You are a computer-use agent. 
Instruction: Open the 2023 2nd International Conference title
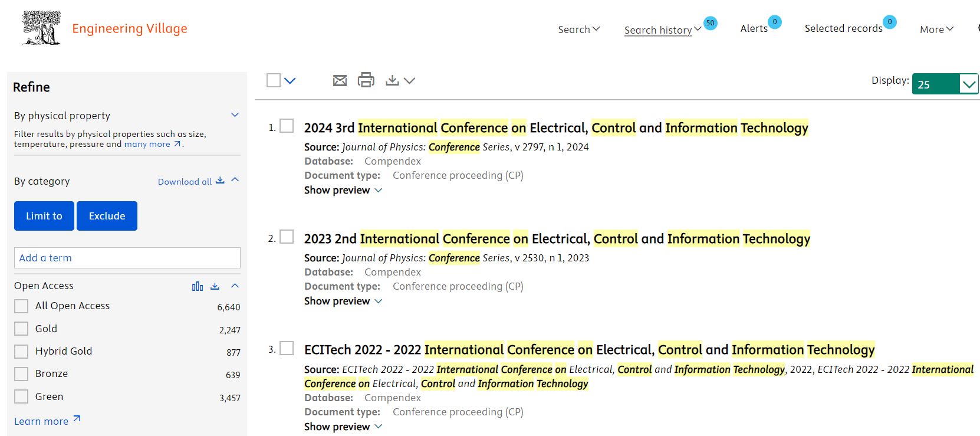pos(557,239)
